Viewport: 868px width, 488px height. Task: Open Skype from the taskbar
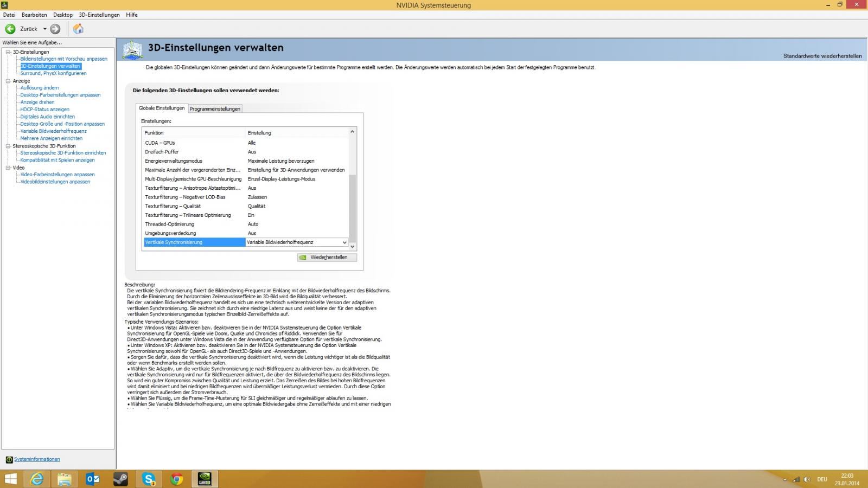pos(149,479)
